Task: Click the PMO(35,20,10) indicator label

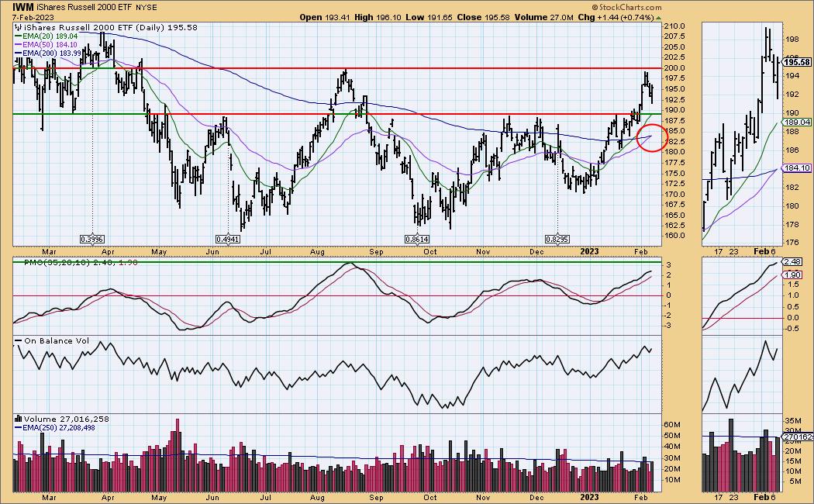Action: 81,263
